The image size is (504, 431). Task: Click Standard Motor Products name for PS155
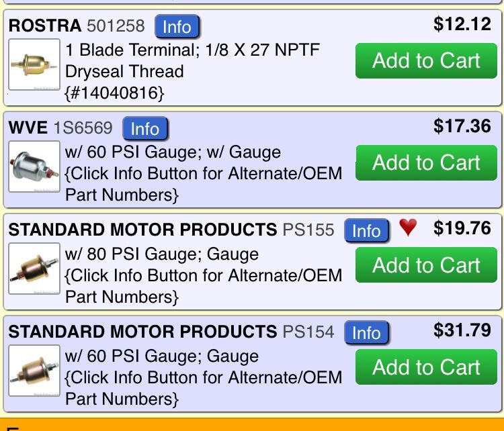tap(142, 230)
